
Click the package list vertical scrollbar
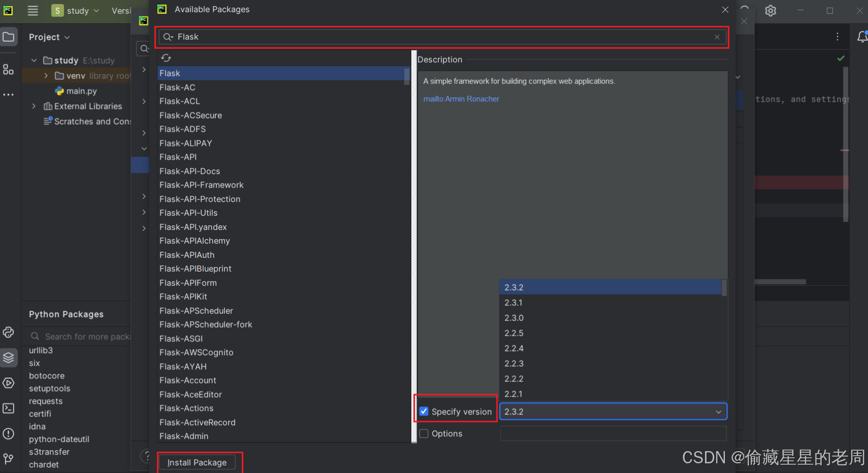tap(407, 76)
